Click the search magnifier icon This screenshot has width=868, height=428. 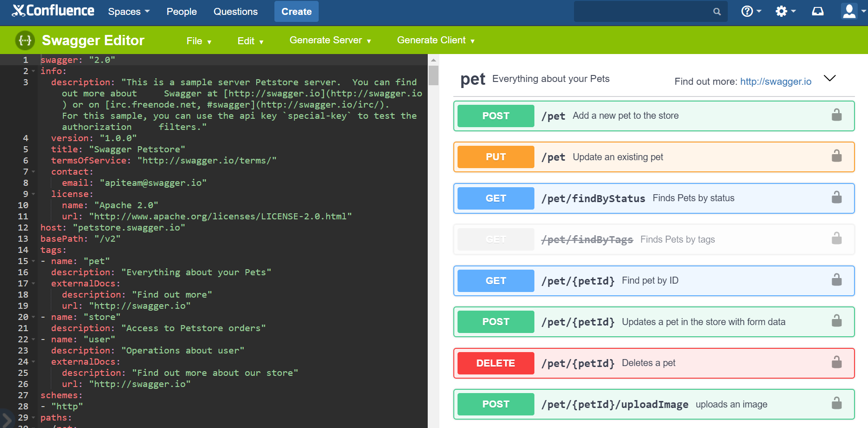717,11
